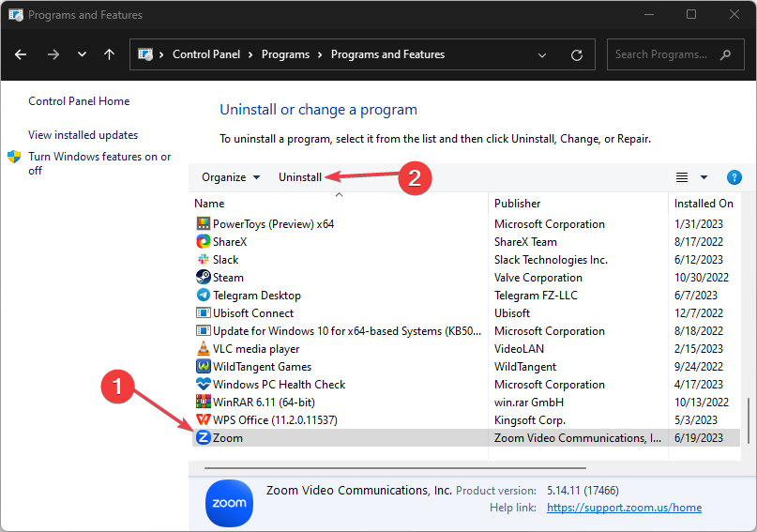Viewport: 757px width, 532px height.
Task: Click the WinRAR icon
Action: 204,402
